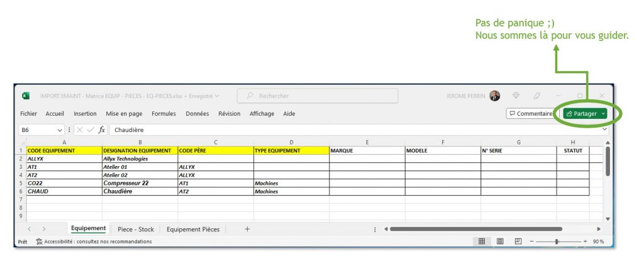
Task: Open the Enregistré save status dropdown
Action: click(217, 96)
